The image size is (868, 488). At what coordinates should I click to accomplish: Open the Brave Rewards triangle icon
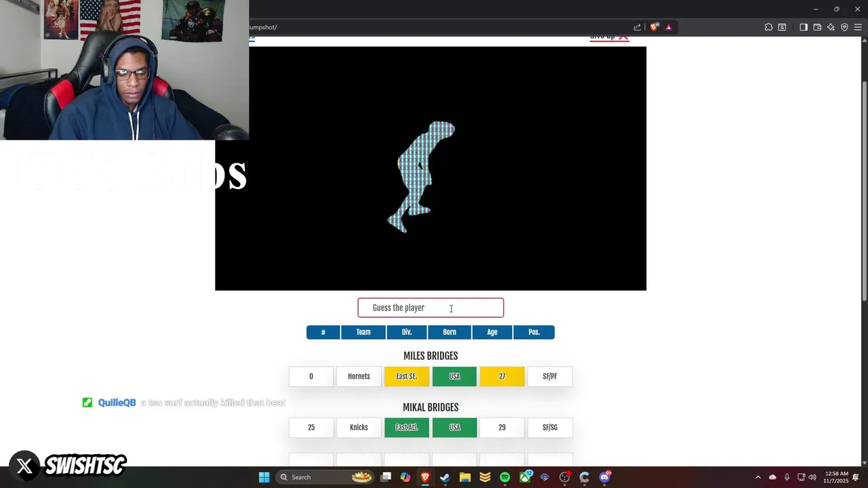[x=669, y=27]
